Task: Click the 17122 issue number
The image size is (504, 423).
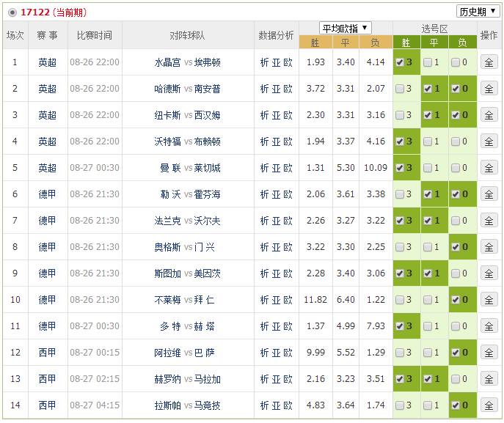Action: pos(35,12)
